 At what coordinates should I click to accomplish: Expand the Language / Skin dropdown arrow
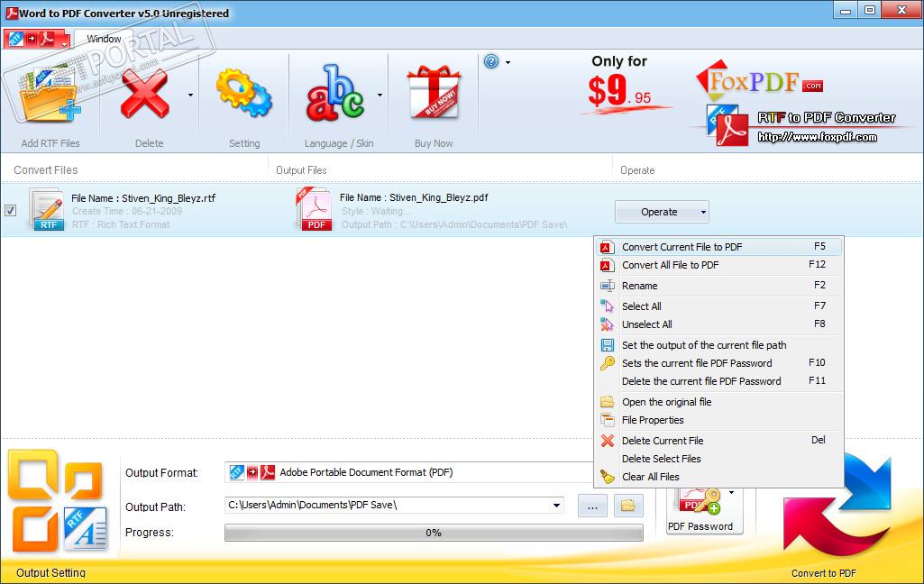380,95
